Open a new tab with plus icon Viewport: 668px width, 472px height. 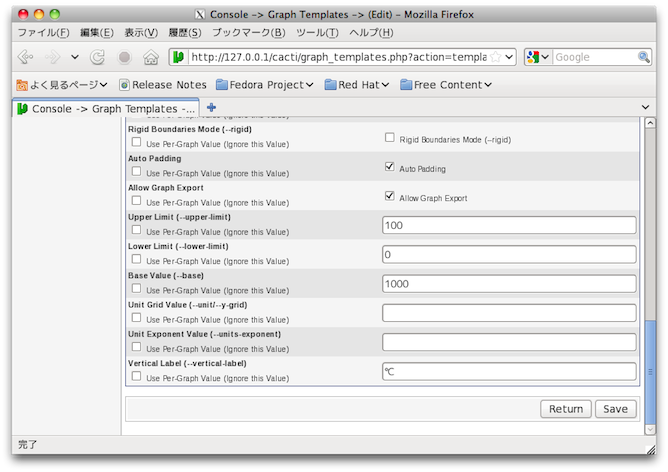pos(211,107)
